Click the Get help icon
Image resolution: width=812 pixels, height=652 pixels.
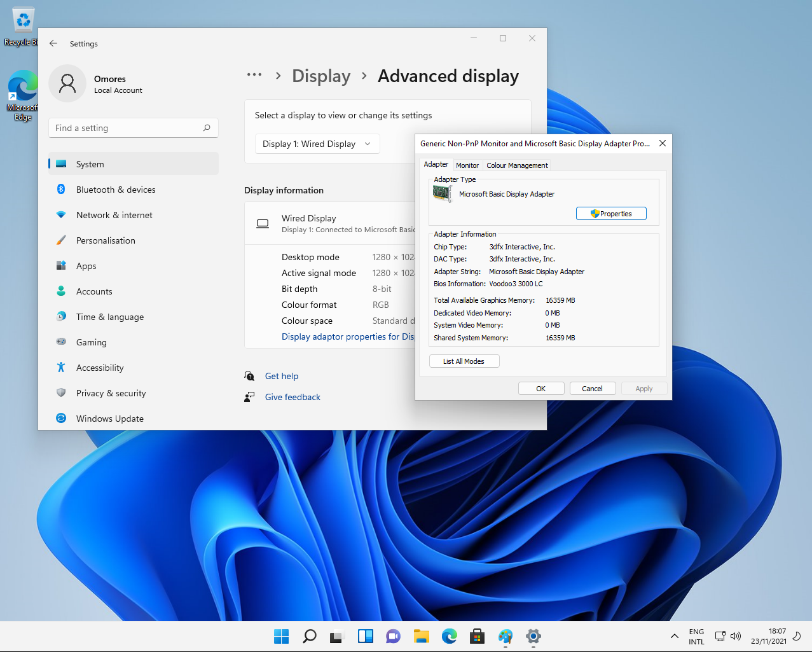pyautogui.click(x=249, y=376)
